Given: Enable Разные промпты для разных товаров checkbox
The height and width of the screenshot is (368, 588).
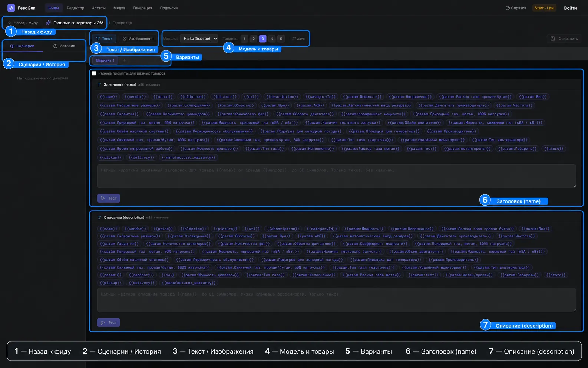Looking at the screenshot, I should click(94, 73).
